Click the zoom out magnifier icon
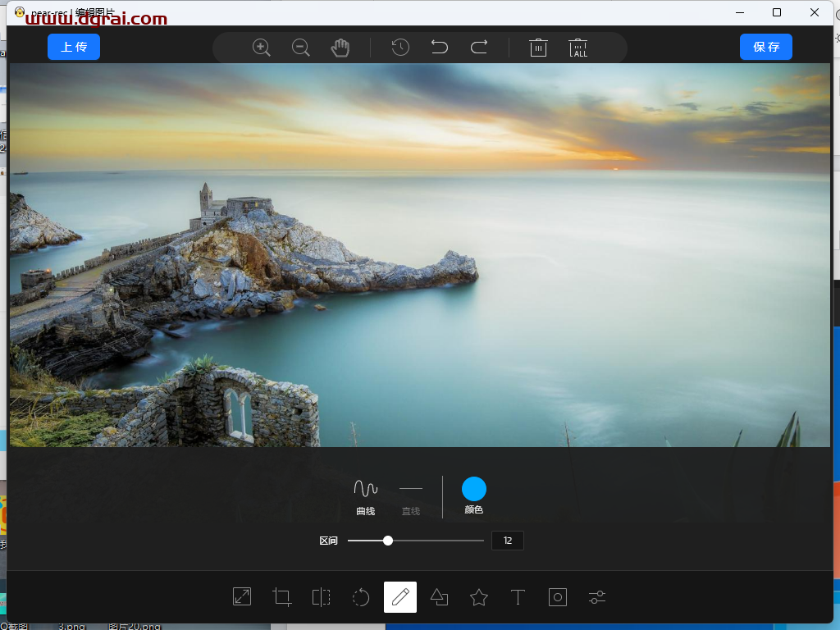 [x=300, y=48]
